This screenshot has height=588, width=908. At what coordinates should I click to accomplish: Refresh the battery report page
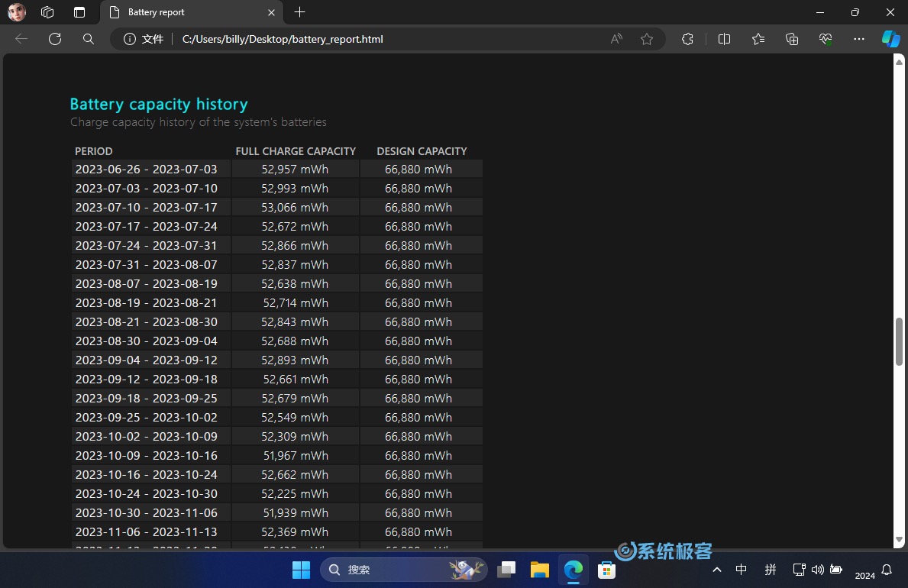click(55, 39)
